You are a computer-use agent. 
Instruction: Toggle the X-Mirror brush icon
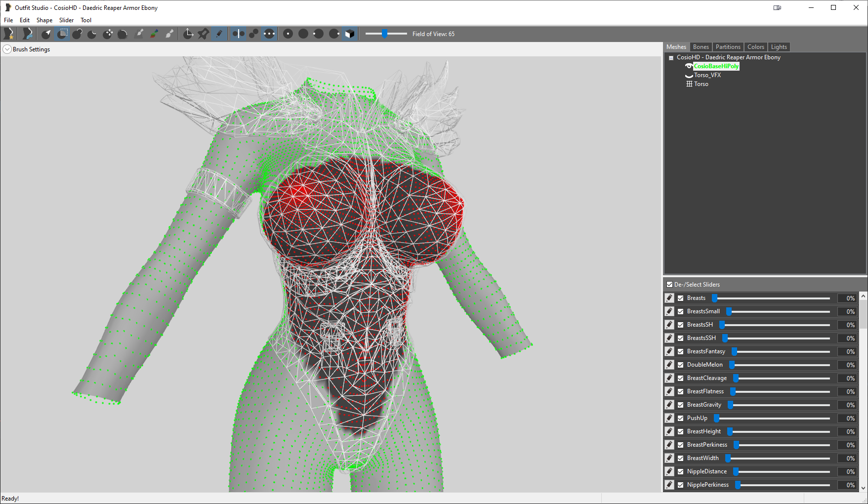[238, 34]
